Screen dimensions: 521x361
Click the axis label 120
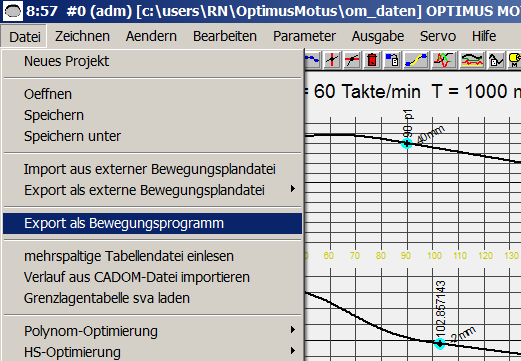[485, 256]
